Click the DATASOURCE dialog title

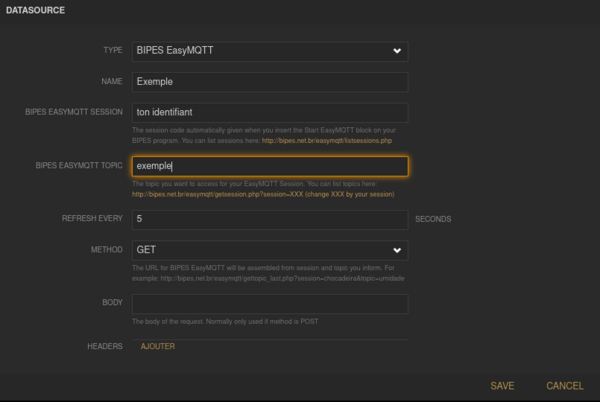tap(35, 10)
